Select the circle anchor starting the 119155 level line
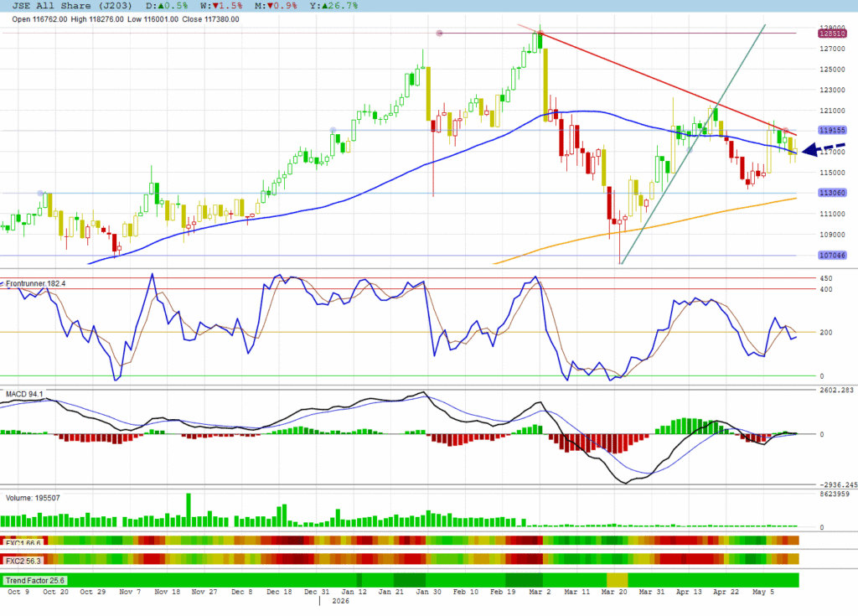This screenshot has height=616, width=858. click(x=333, y=130)
